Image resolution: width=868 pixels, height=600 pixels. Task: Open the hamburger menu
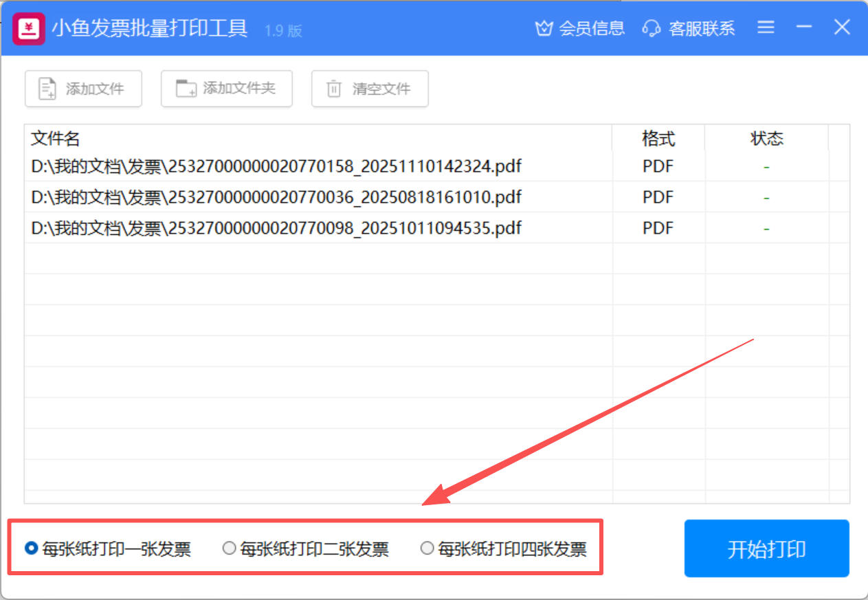point(766,27)
